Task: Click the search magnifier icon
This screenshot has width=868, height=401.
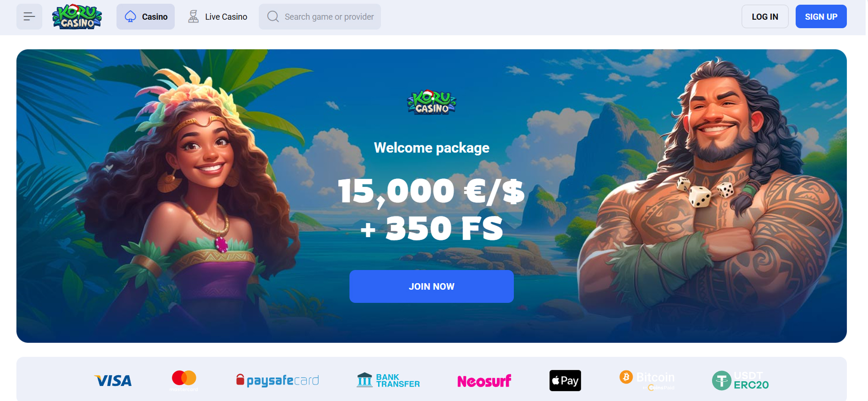Action: 273,17
